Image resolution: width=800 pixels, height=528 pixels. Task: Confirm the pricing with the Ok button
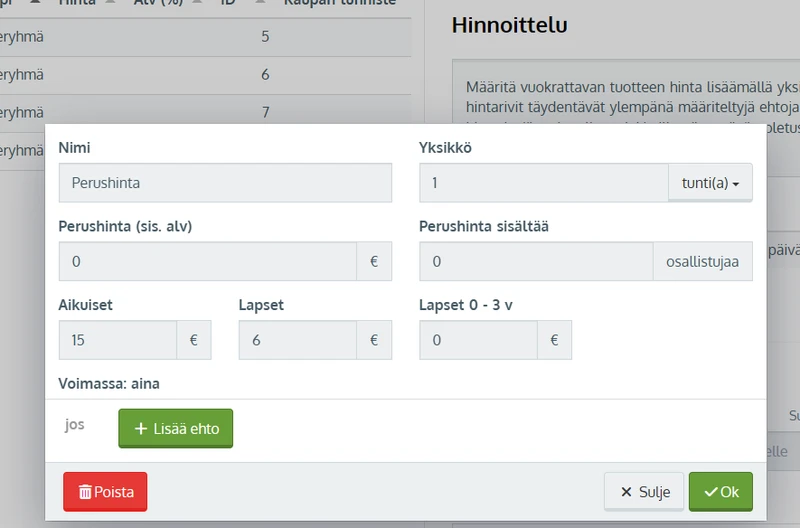pos(720,492)
